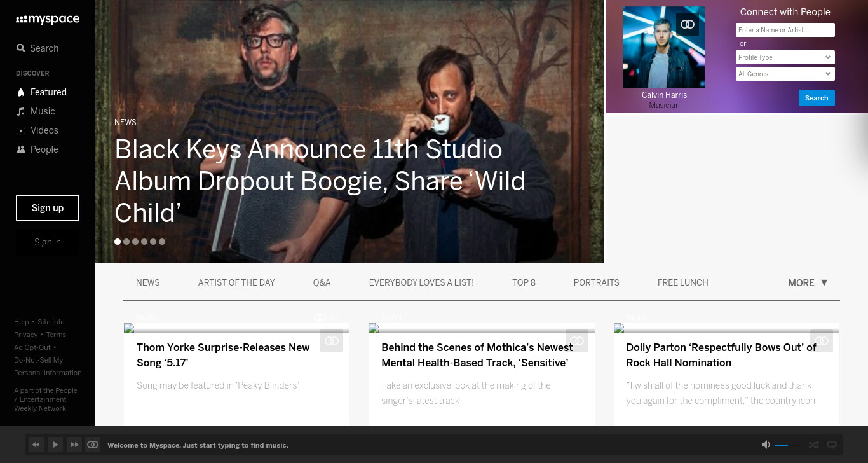Open the PORTRAITS tab
The height and width of the screenshot is (463, 868).
tap(597, 282)
